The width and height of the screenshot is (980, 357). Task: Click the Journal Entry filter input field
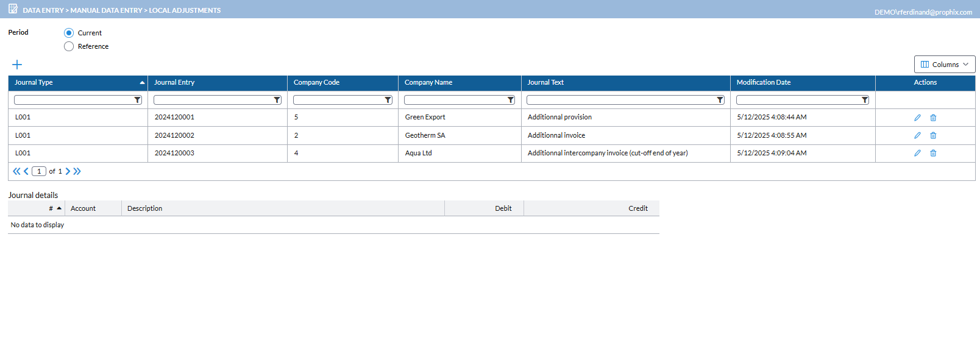tap(213, 100)
